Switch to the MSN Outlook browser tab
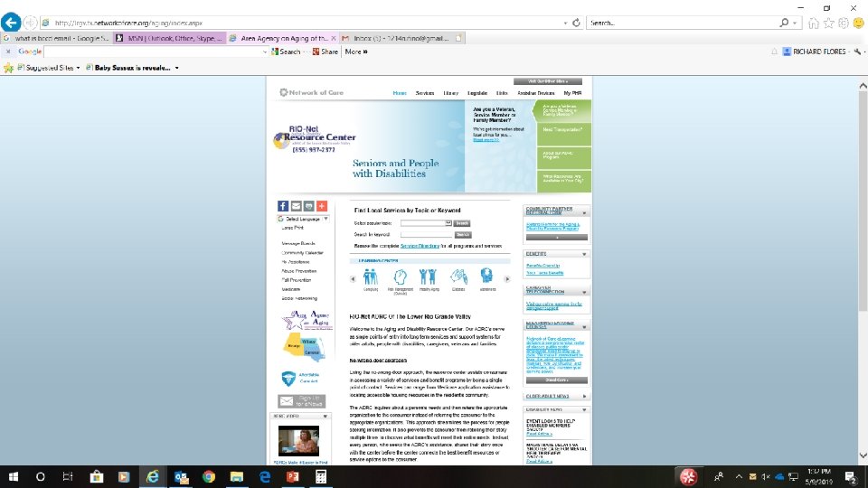 click(x=169, y=38)
